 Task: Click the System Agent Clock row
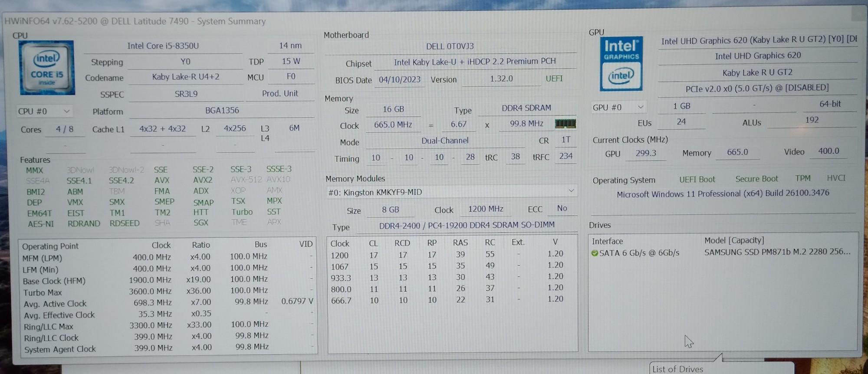click(x=168, y=348)
